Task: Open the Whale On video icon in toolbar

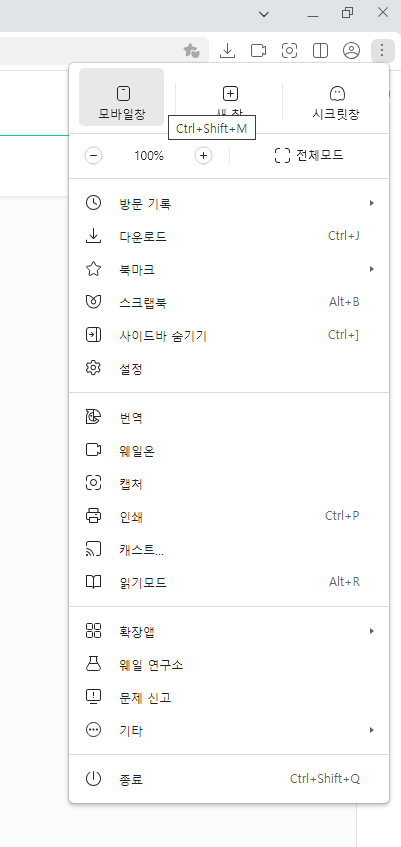Action: click(258, 51)
